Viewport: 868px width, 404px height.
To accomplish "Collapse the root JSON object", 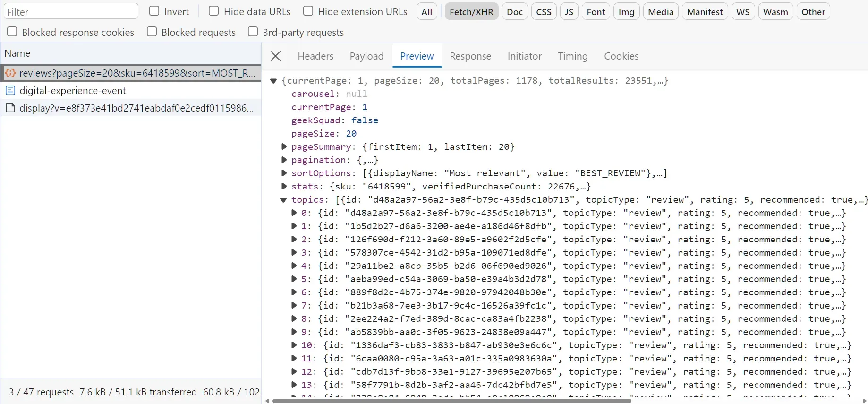I will (273, 81).
